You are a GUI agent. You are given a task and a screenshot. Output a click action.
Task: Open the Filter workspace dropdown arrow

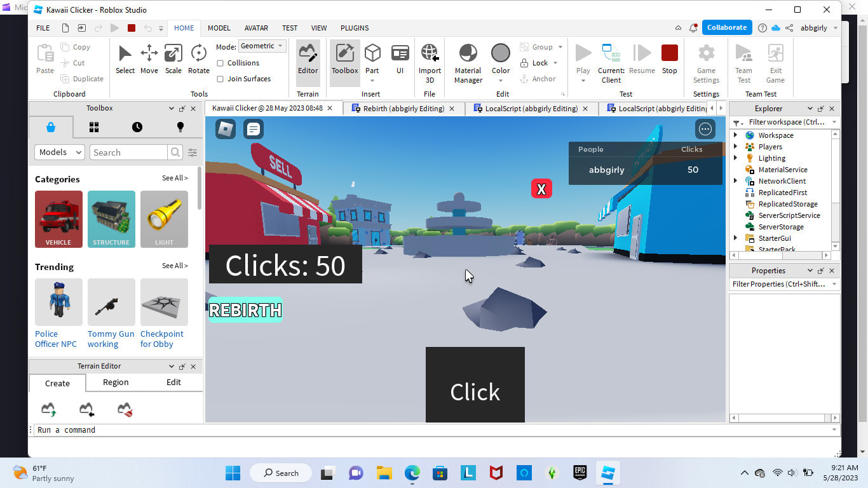click(x=834, y=122)
